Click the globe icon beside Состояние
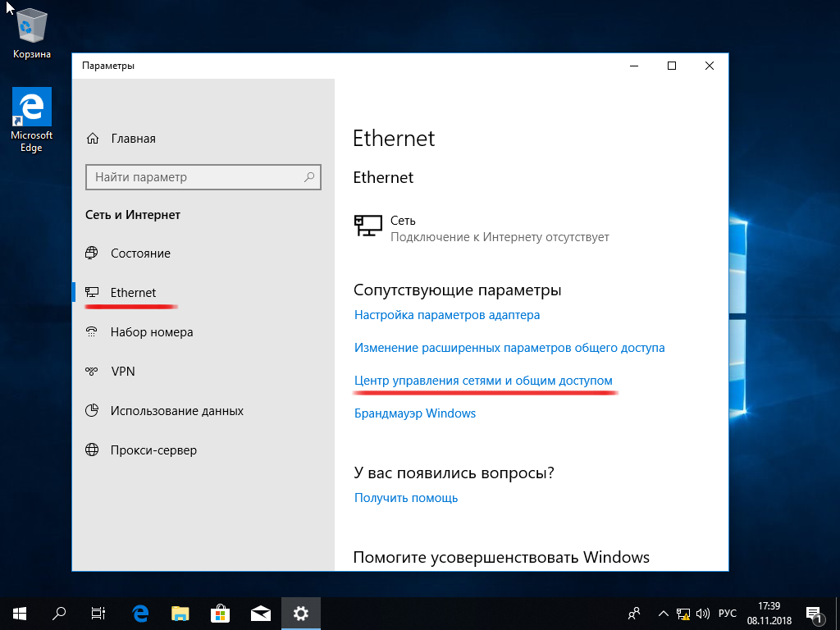 pyautogui.click(x=92, y=253)
